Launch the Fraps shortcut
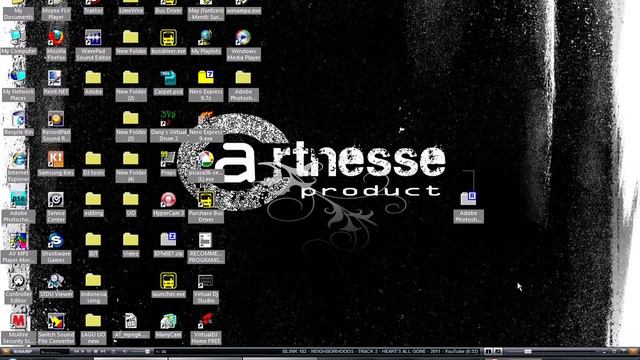This screenshot has height=360, width=640. click(168, 159)
